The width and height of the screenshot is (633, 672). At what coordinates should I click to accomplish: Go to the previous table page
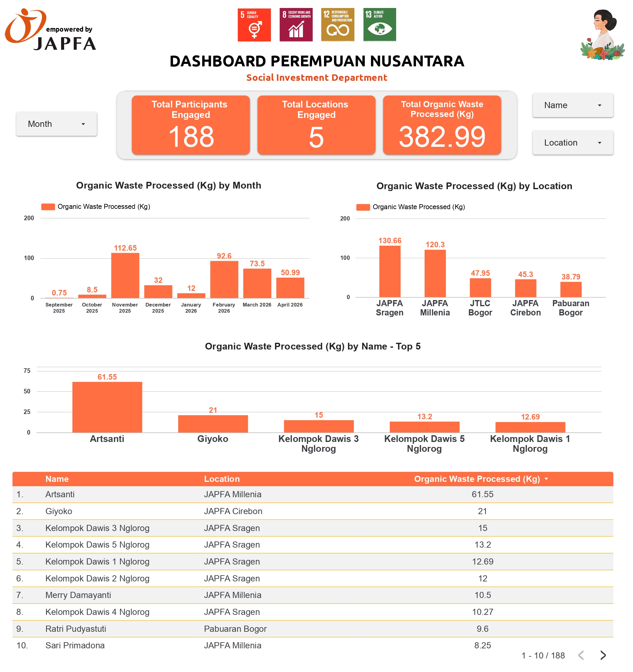click(582, 655)
